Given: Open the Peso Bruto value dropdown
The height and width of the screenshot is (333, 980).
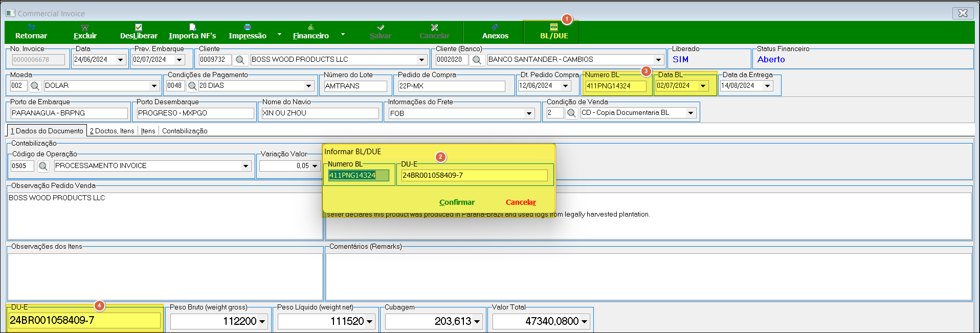Looking at the screenshot, I should [262, 322].
